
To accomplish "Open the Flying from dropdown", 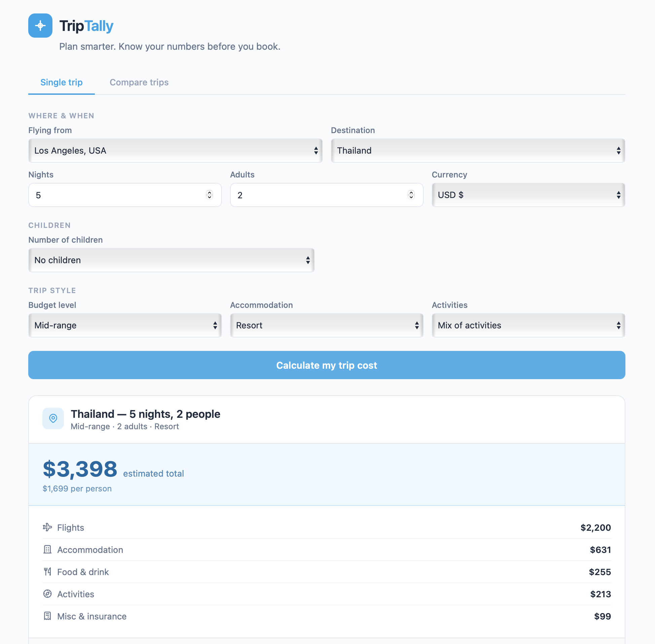I will tap(175, 151).
